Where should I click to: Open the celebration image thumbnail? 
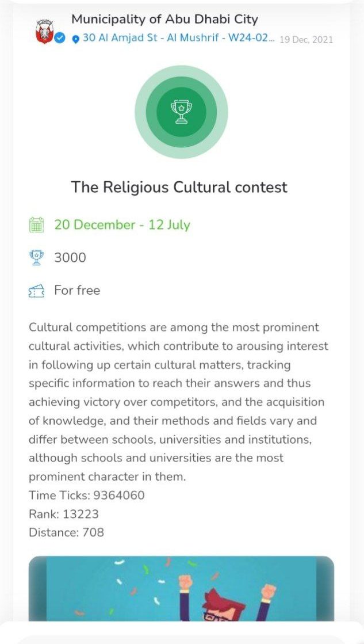tap(181, 587)
